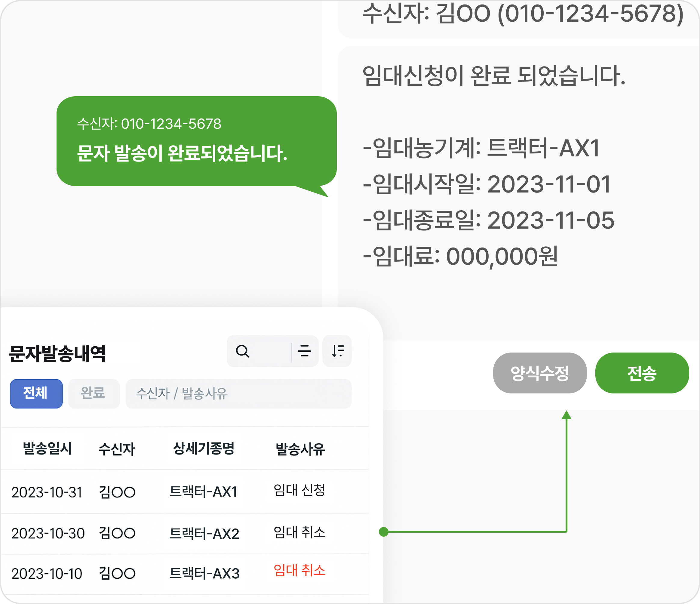Screen dimensions: 700x604
Task: Click the gray 양식수정 button
Action: [539, 373]
